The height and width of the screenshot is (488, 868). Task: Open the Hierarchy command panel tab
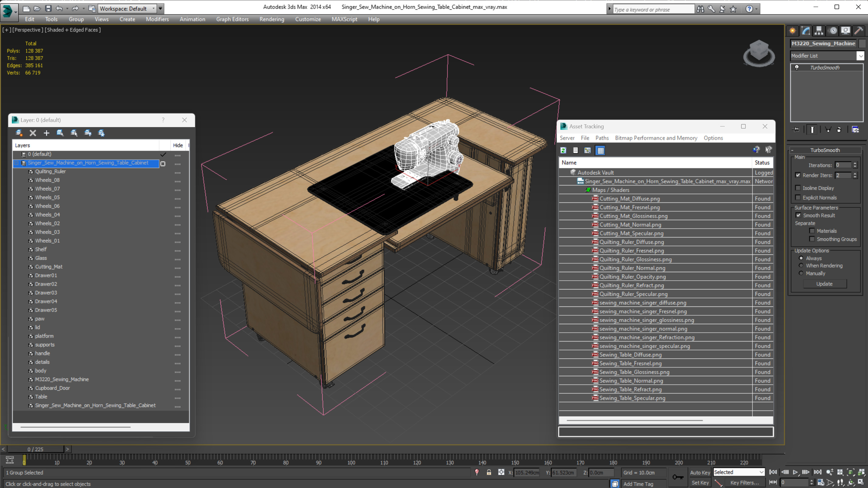pos(819,31)
